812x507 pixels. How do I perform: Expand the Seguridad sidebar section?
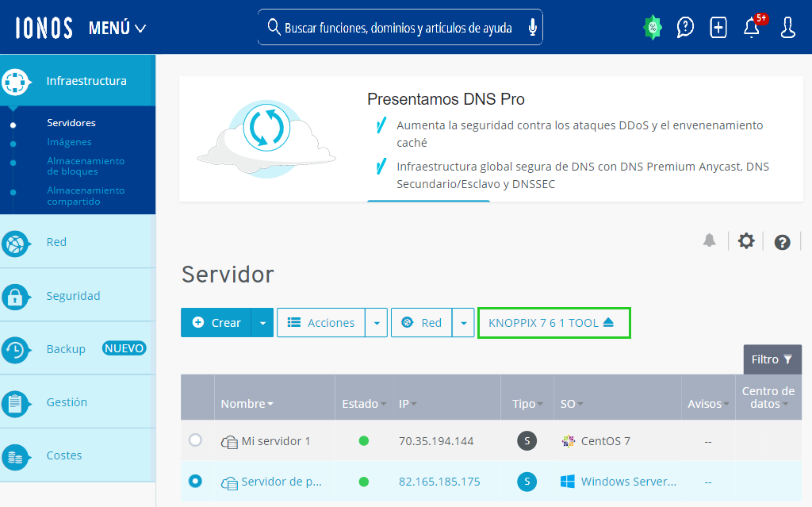[x=78, y=295]
